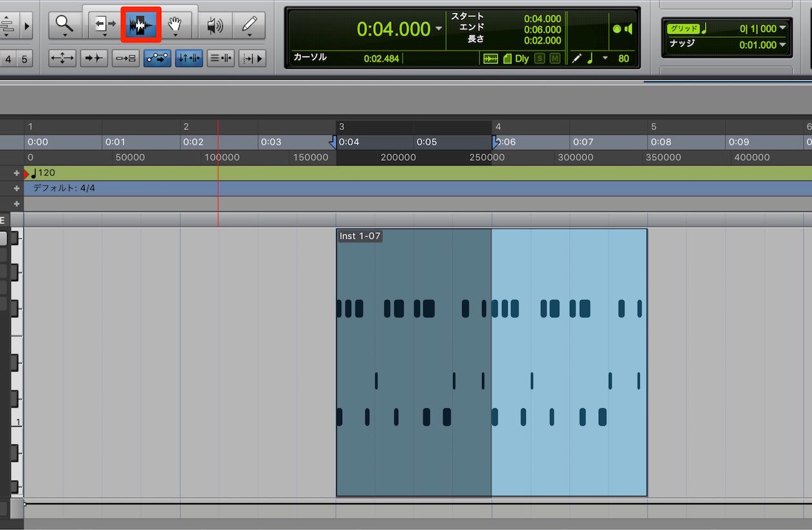Disable Link Timeline and Edit Selection
The image size is (812, 530).
(189, 58)
